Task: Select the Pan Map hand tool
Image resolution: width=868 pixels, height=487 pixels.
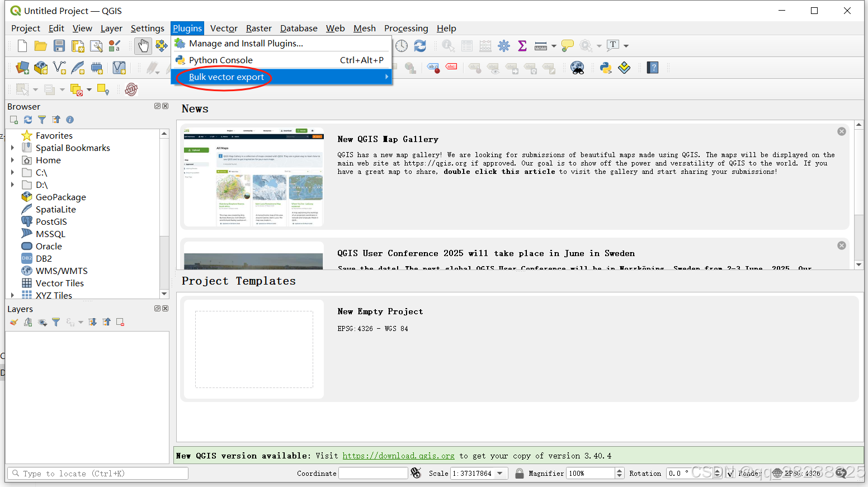Action: click(143, 46)
